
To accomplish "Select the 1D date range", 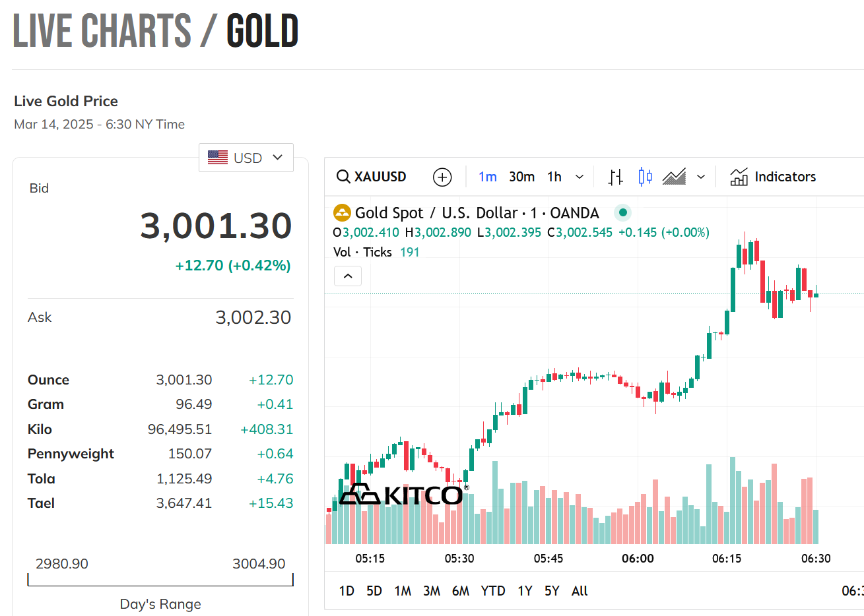I will pyautogui.click(x=347, y=591).
